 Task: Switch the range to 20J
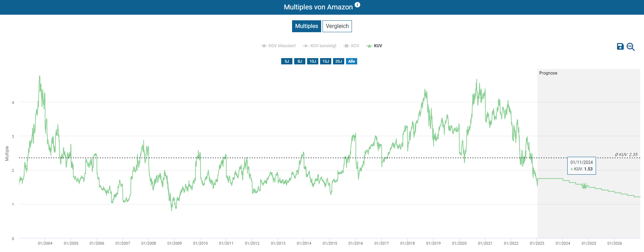point(338,61)
